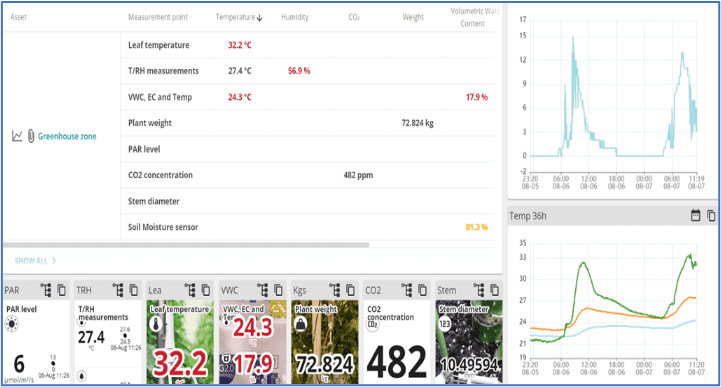
Task: Open chart icon beside Greenhouse zone
Action: [x=17, y=136]
